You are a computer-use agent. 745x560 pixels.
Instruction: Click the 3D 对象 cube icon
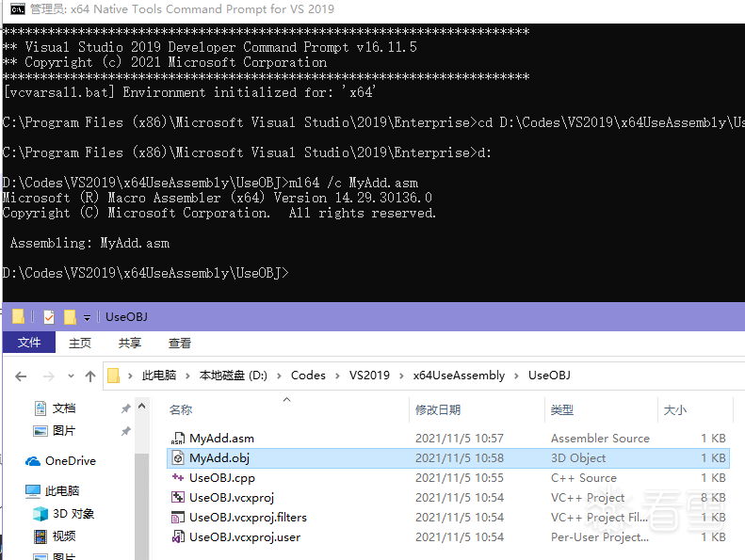point(40,514)
